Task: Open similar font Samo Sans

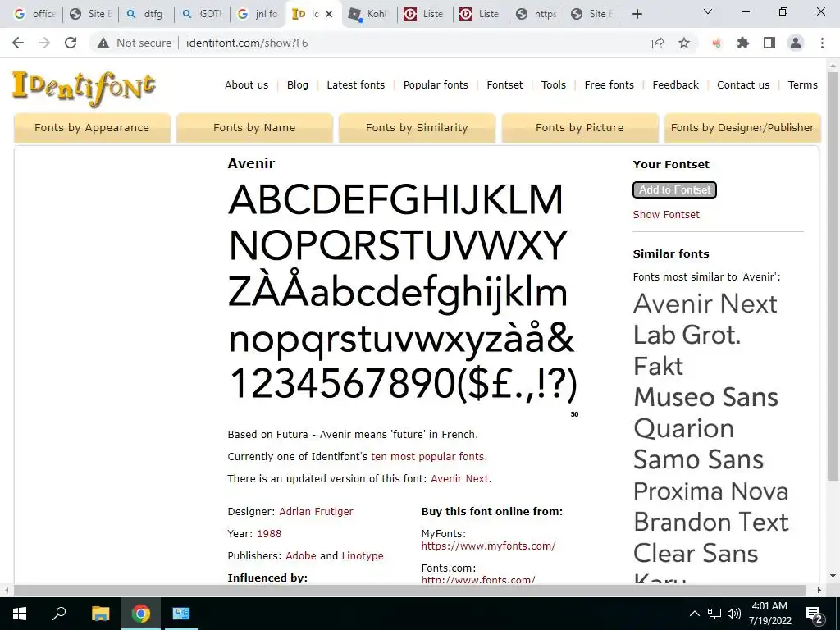Action: tap(698, 459)
